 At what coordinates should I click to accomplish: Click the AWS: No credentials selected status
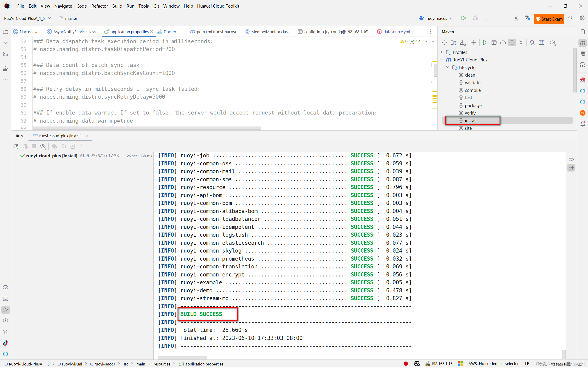pos(494,364)
